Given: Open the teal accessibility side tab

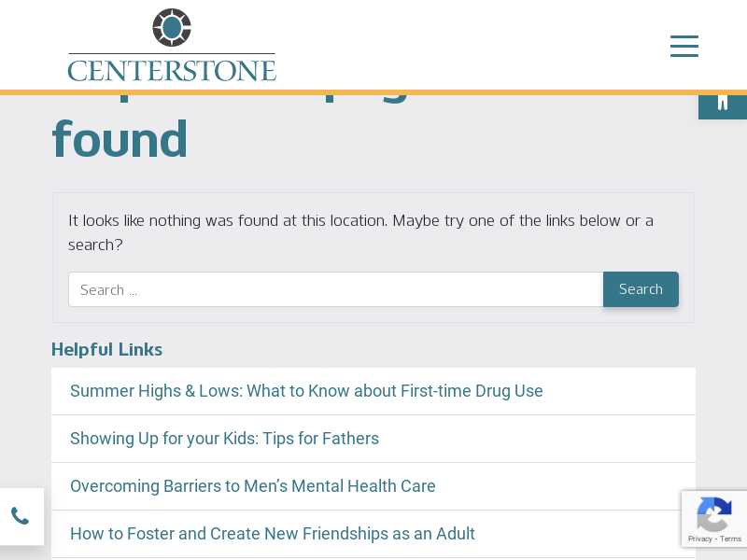Looking at the screenshot, I should (x=723, y=105).
